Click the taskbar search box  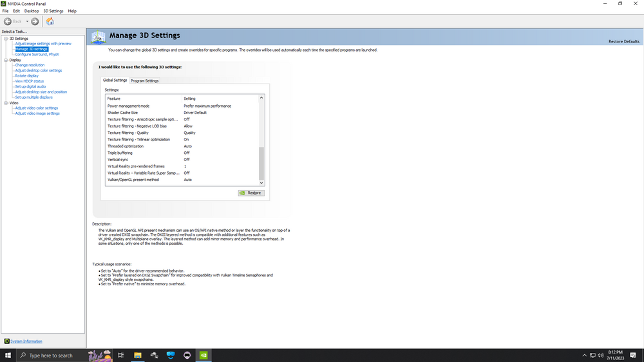click(64, 356)
